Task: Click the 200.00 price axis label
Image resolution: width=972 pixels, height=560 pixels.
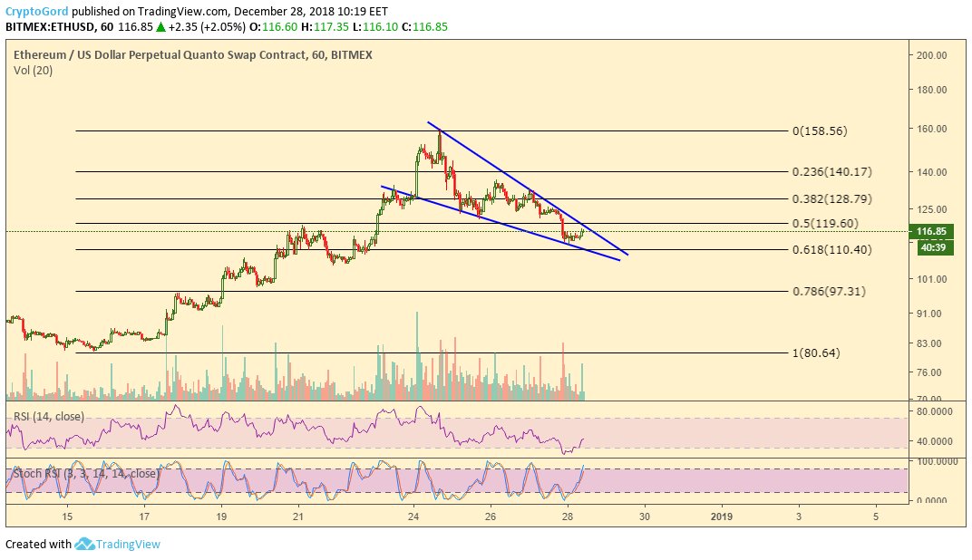Action: point(932,55)
